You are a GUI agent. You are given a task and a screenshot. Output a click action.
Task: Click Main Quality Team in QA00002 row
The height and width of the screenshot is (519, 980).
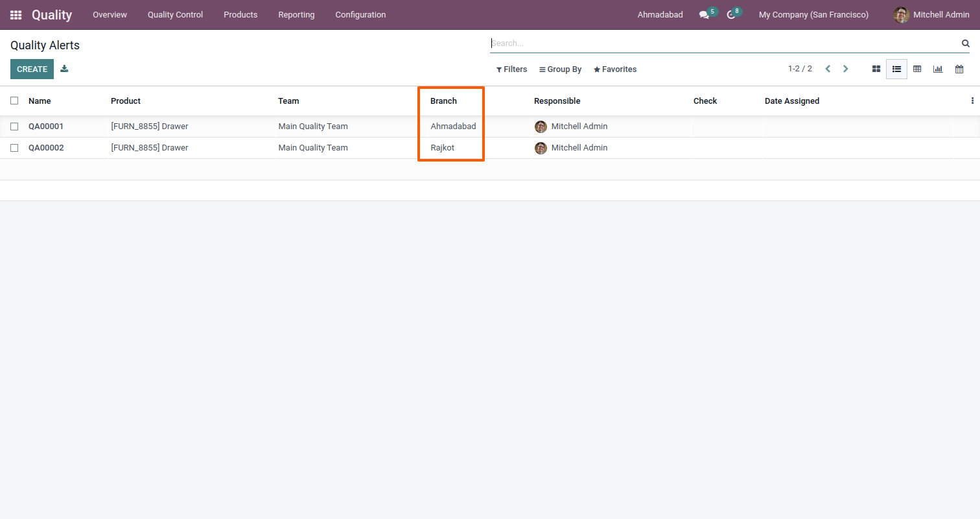tap(313, 148)
